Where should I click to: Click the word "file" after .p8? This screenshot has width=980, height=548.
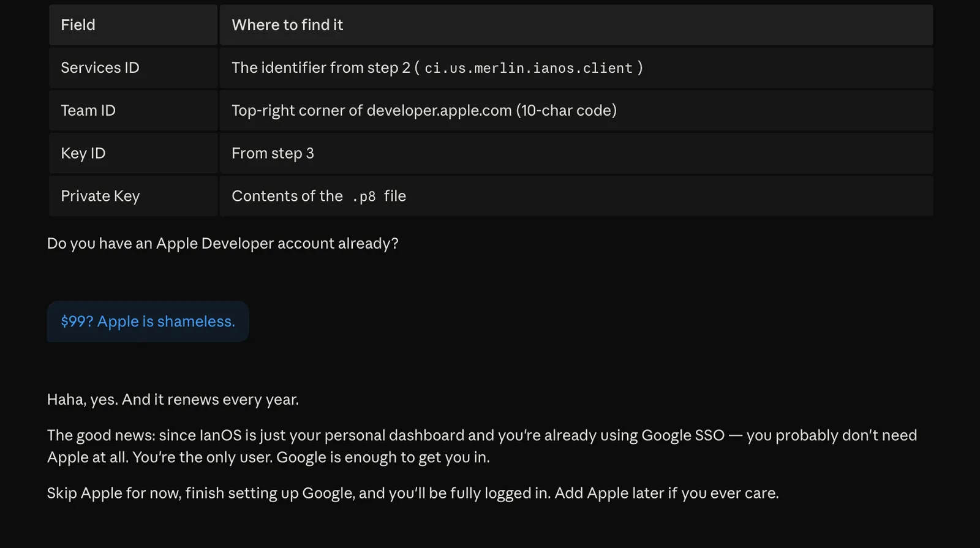click(x=395, y=196)
